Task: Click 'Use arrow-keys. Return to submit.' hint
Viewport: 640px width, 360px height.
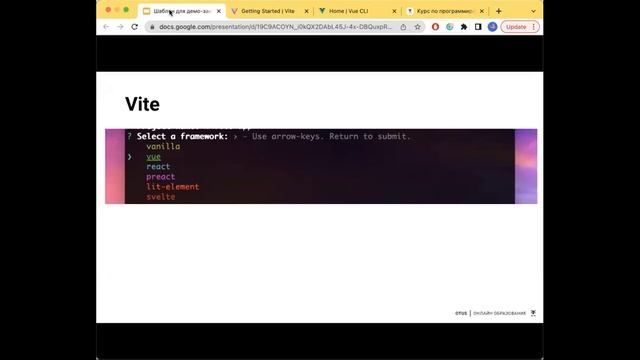Action: [331, 136]
